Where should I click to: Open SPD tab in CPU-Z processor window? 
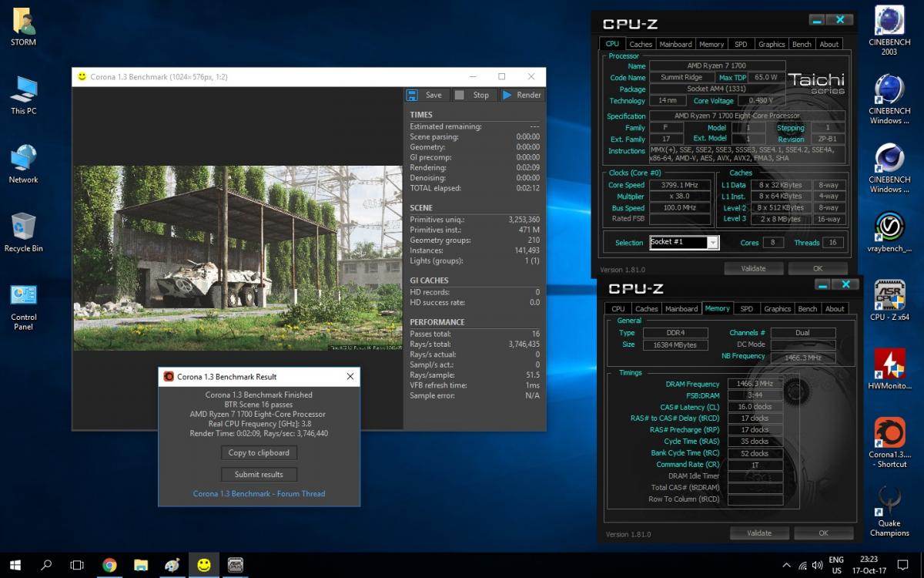pyautogui.click(x=740, y=44)
